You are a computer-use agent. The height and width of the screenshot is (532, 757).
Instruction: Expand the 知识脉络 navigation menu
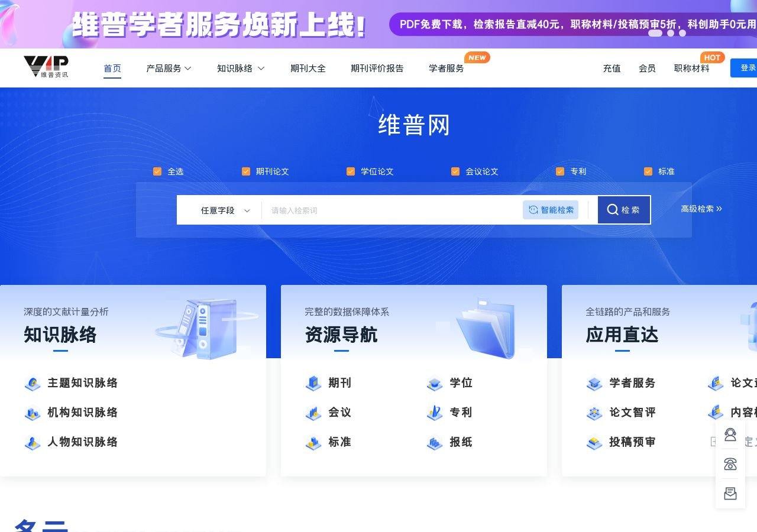tap(241, 69)
